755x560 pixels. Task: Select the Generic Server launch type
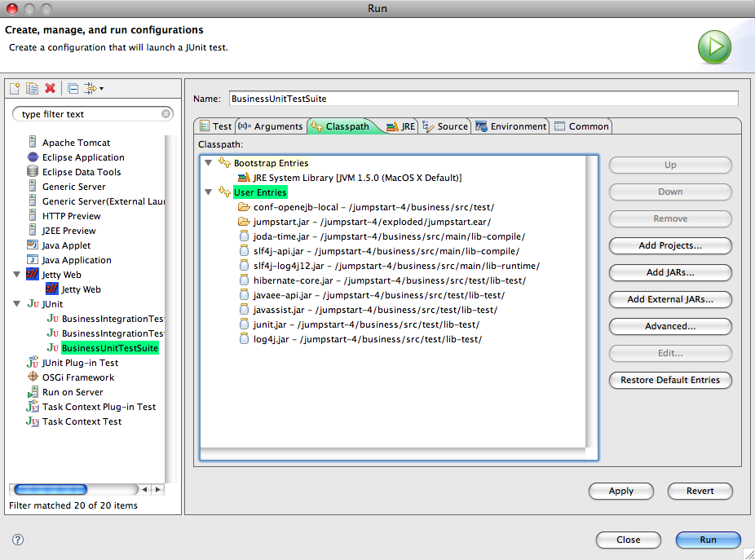click(73, 187)
